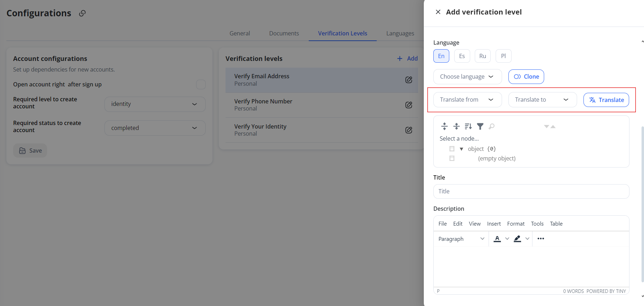Edit the Verify Phone Number level

coord(409,105)
